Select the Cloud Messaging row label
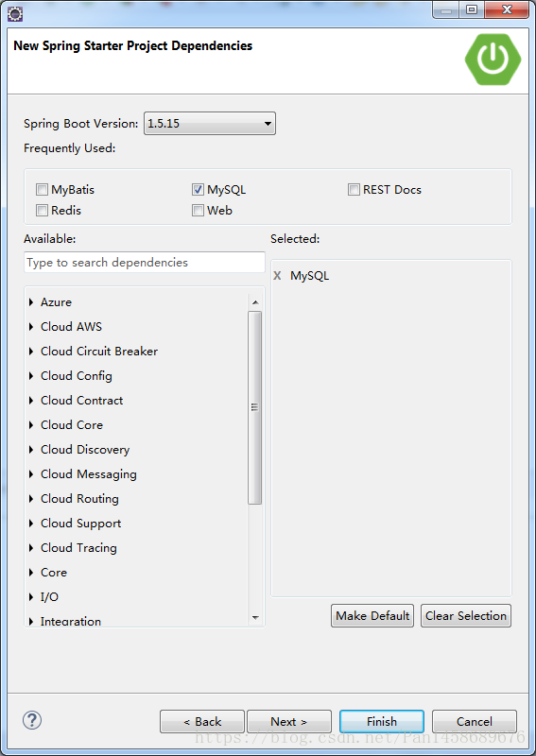The image size is (536, 756). tap(88, 474)
